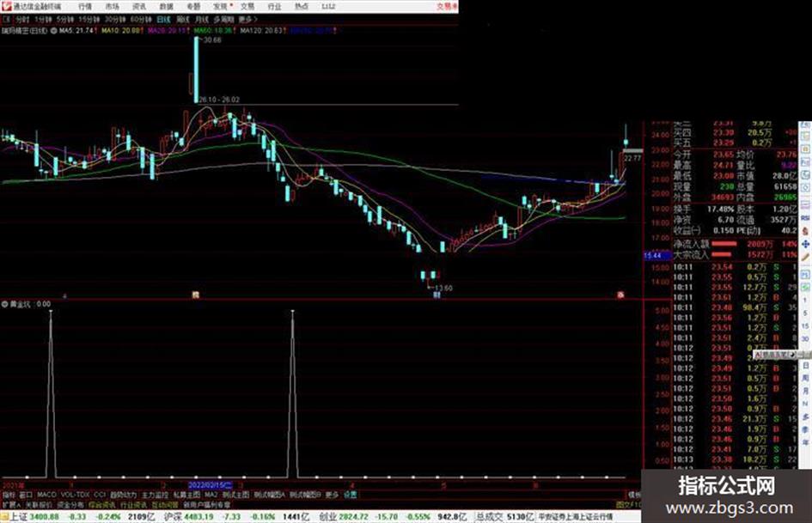The image size is (812, 523).
Task: Click the 创业 index value in the status bar
Action: point(355,517)
